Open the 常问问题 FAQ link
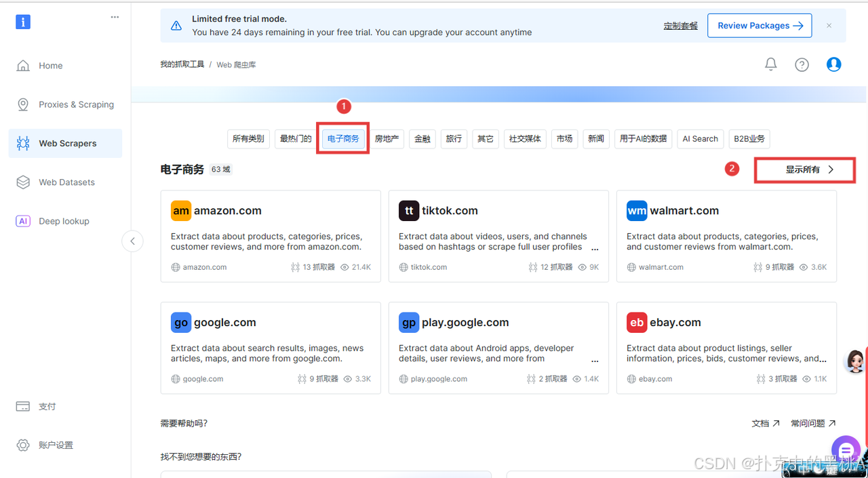Viewport: 868px width, 478px height. click(x=813, y=423)
